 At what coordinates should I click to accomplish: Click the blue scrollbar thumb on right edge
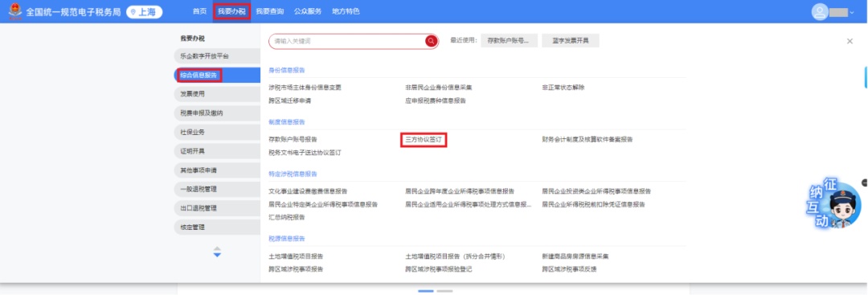click(x=866, y=77)
